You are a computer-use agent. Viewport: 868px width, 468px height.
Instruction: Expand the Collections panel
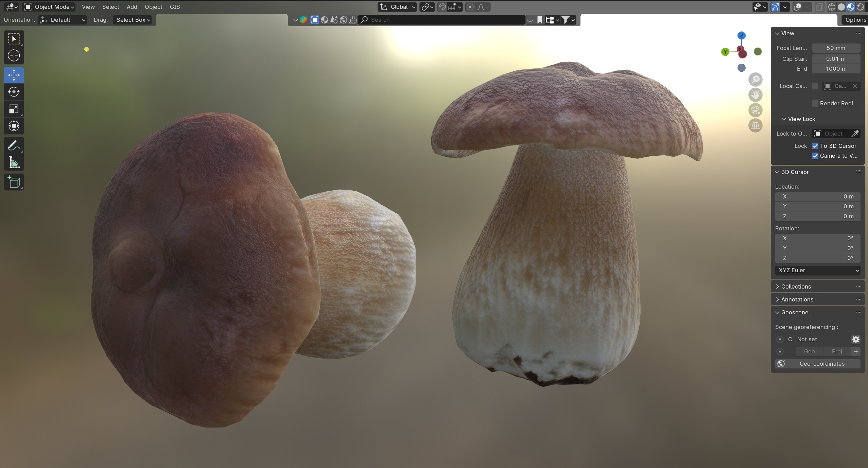(796, 287)
